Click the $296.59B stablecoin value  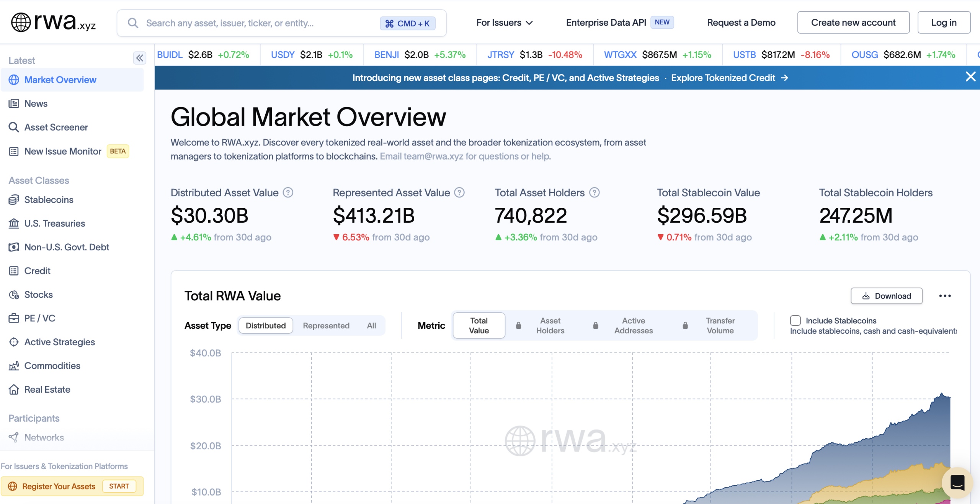[x=702, y=215]
